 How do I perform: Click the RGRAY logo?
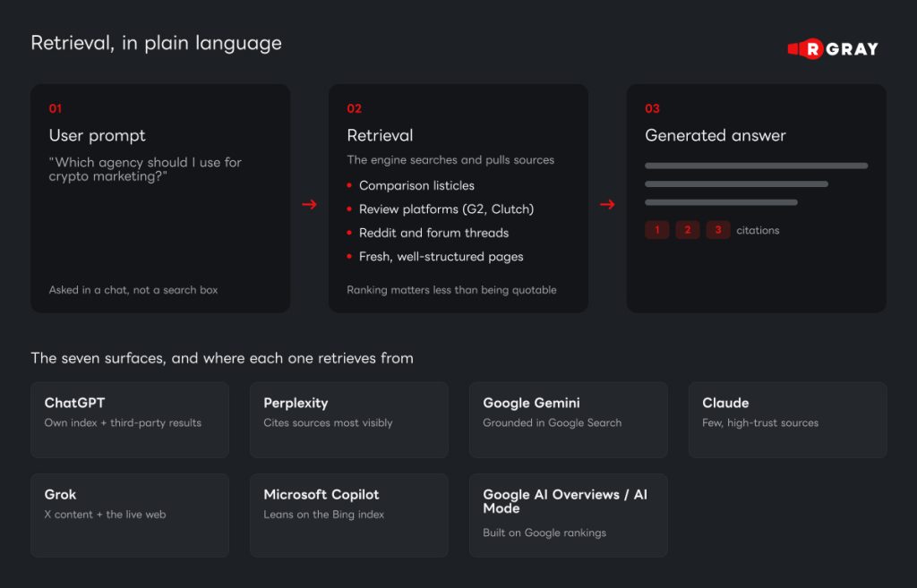click(x=833, y=48)
